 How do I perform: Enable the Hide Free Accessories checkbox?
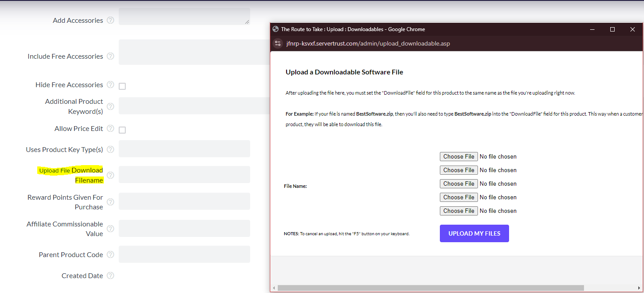[122, 86]
